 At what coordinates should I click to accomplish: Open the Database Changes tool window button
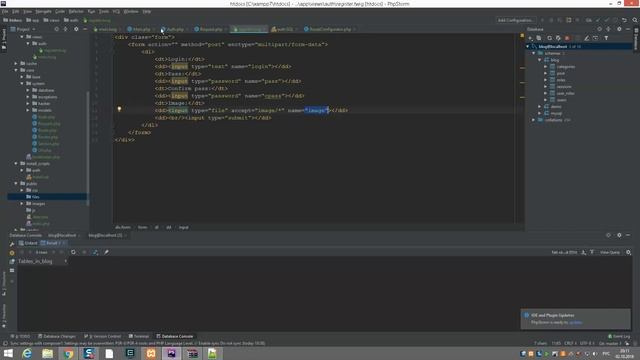57,336
